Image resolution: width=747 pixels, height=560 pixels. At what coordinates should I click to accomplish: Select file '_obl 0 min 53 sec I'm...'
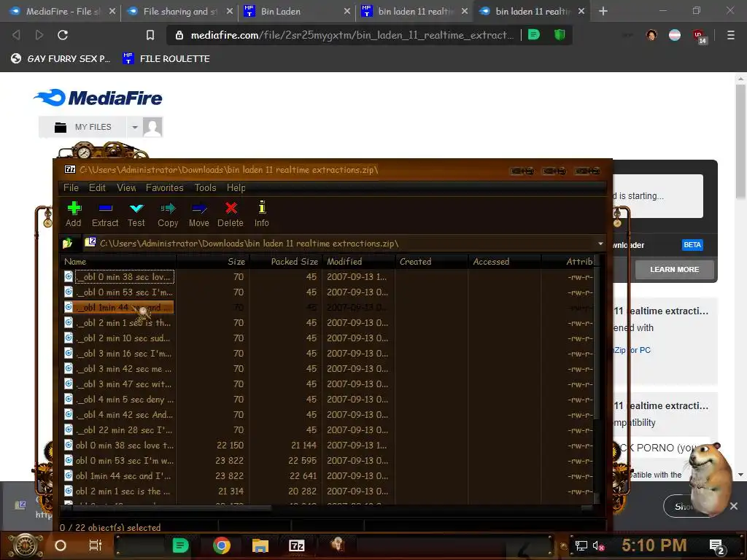pyautogui.click(x=119, y=292)
